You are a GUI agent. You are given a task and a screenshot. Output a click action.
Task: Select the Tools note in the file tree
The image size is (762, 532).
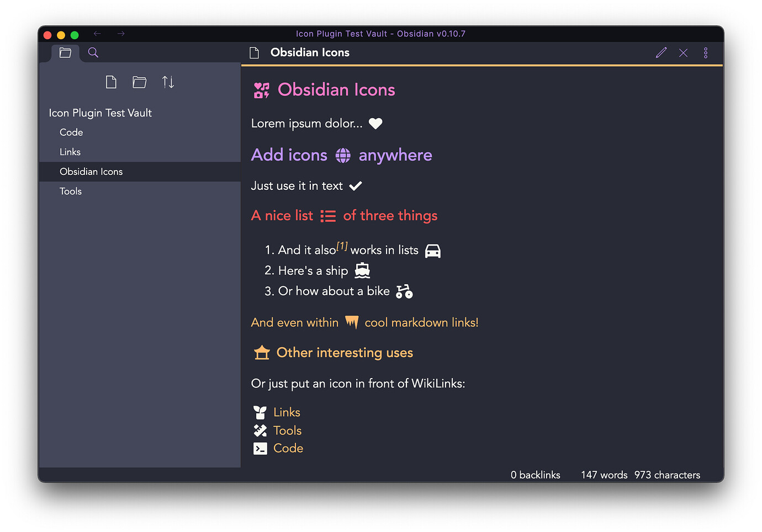[70, 191]
